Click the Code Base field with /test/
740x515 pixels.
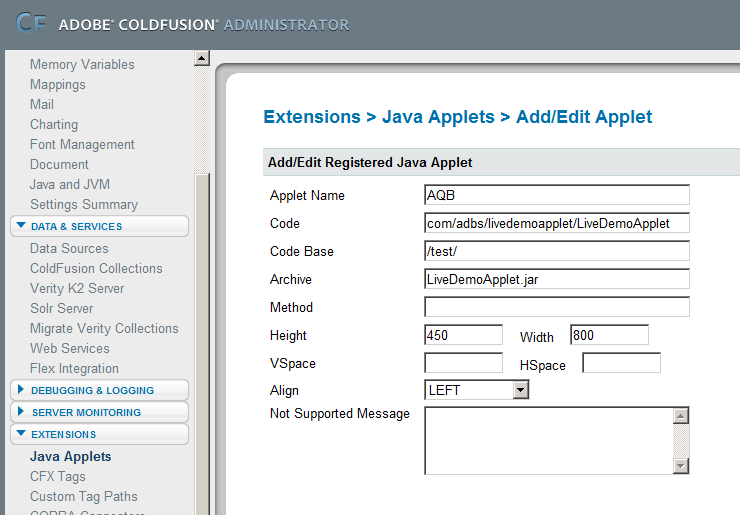pos(557,251)
